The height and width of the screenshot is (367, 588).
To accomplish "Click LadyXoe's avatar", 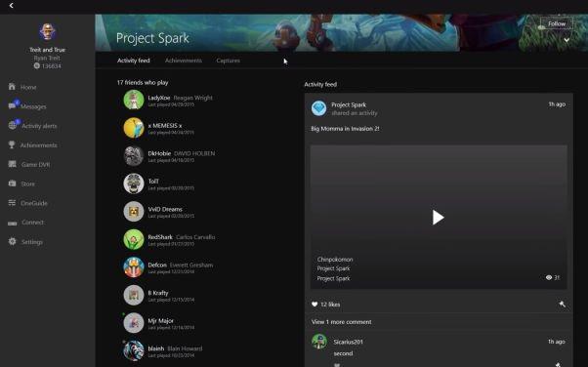I will [x=134, y=100].
